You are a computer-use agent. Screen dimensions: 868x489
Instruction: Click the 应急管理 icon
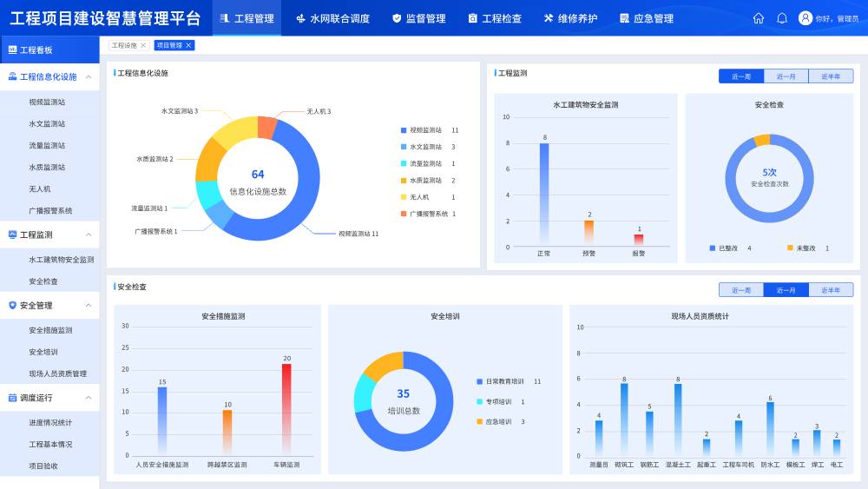coord(624,18)
